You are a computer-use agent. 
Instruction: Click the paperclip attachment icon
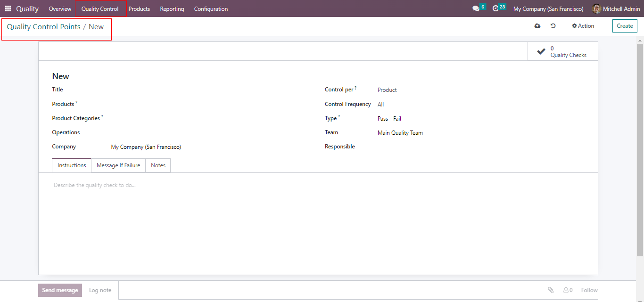click(551, 290)
